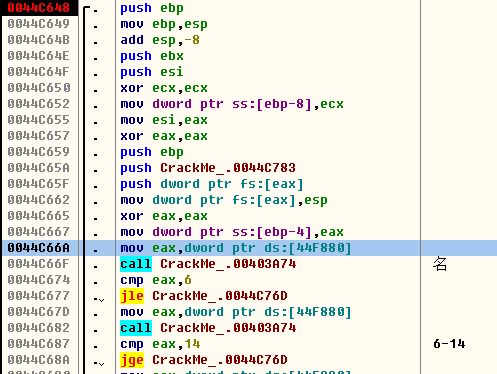497x374 pixels.
Task: Click the comment 6-14
Action: pos(449,344)
